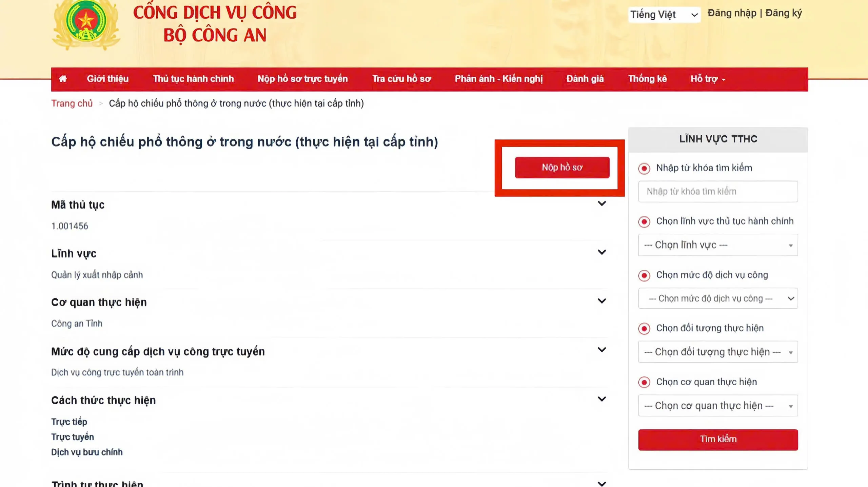The height and width of the screenshot is (487, 868).
Task: Open the 'Tra cứu hồ sơ' menu
Action: tap(402, 79)
